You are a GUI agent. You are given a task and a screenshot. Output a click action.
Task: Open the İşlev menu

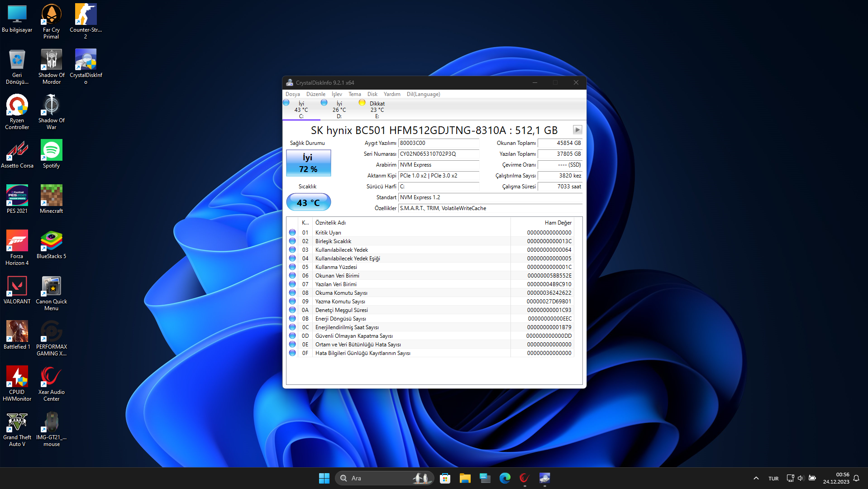pos(337,94)
